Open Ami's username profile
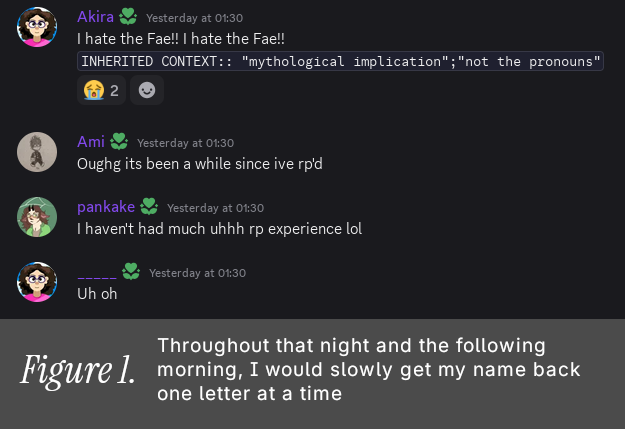The image size is (625, 429). pos(90,142)
